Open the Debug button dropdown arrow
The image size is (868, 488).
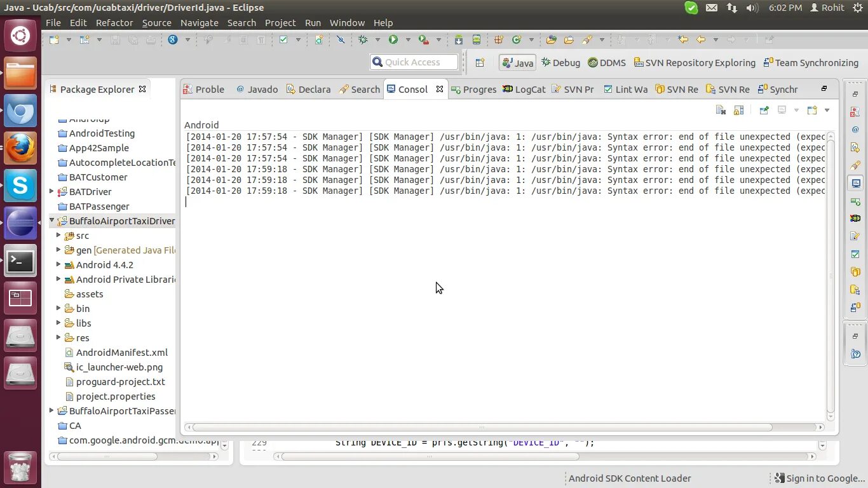tap(377, 39)
